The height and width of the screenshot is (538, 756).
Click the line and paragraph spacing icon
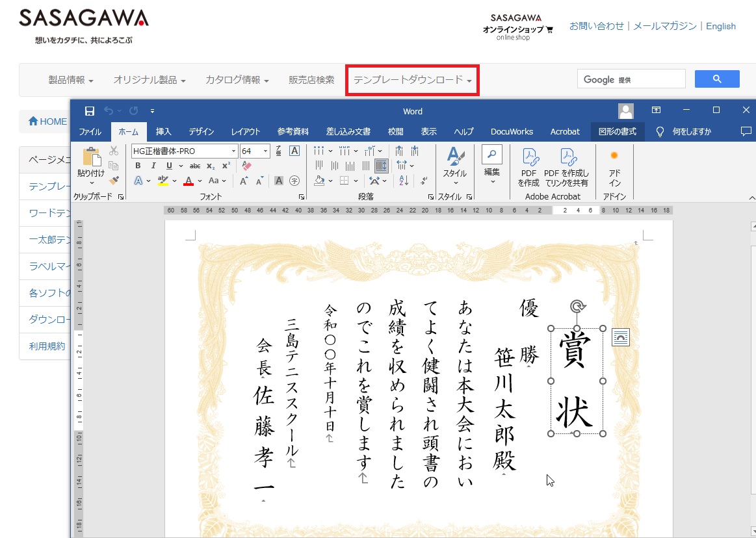[402, 166]
